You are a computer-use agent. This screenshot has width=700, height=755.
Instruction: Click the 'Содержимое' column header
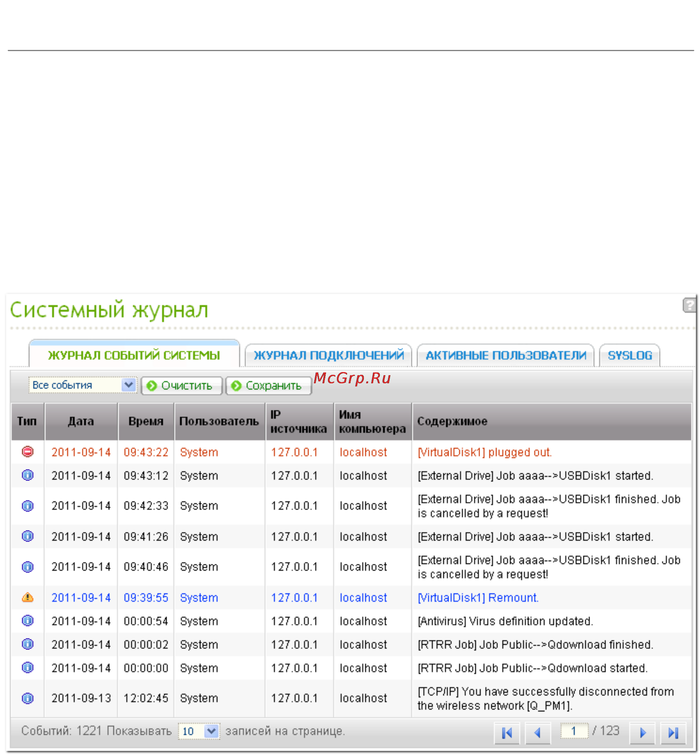[551, 421]
